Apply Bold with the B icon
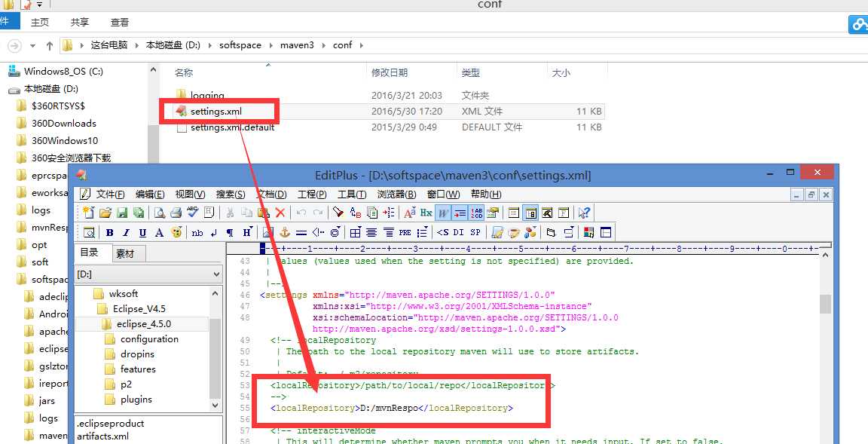The image size is (868, 444). (109, 232)
